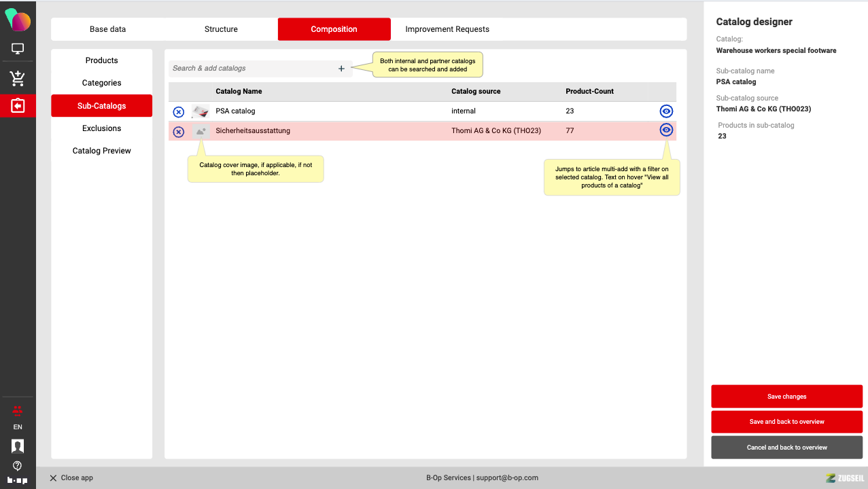Open the monitor icon in sidebar

18,49
